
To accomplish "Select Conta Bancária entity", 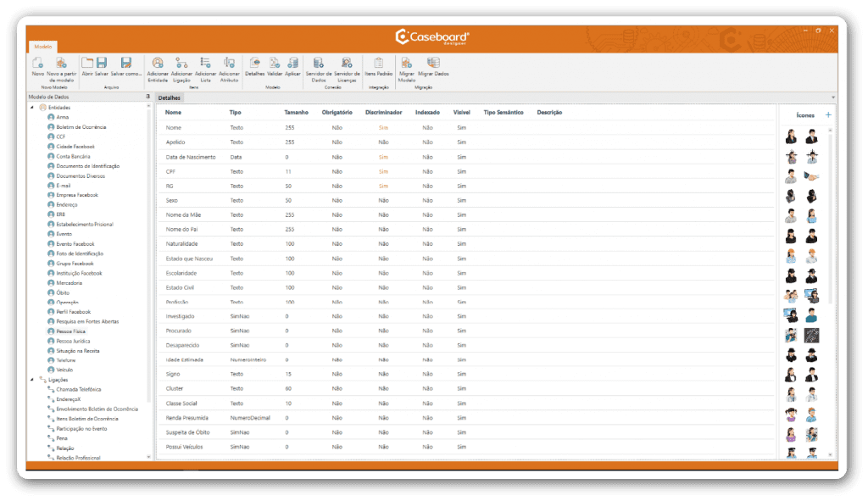I will tap(73, 156).
